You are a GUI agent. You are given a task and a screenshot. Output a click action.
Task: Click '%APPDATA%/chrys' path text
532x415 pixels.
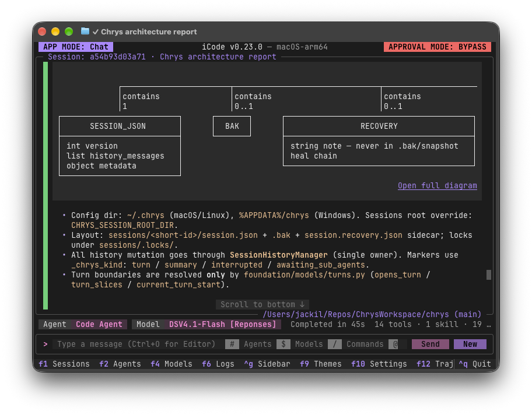tap(274, 215)
